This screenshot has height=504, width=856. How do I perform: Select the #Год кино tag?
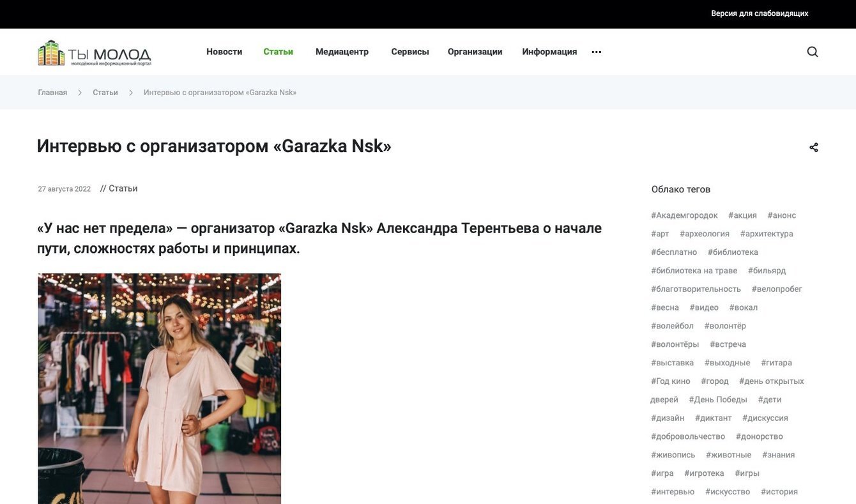pos(671,382)
